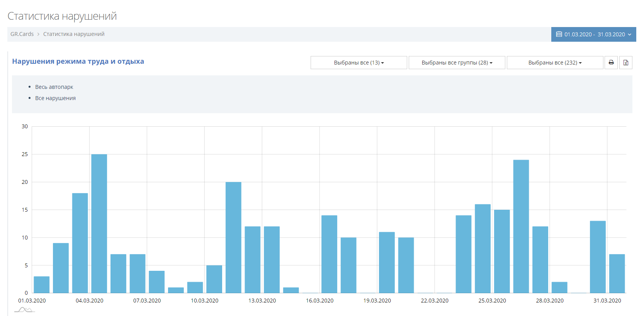
Task: Click the 'Весь автопарк' filter item
Action: [x=54, y=87]
